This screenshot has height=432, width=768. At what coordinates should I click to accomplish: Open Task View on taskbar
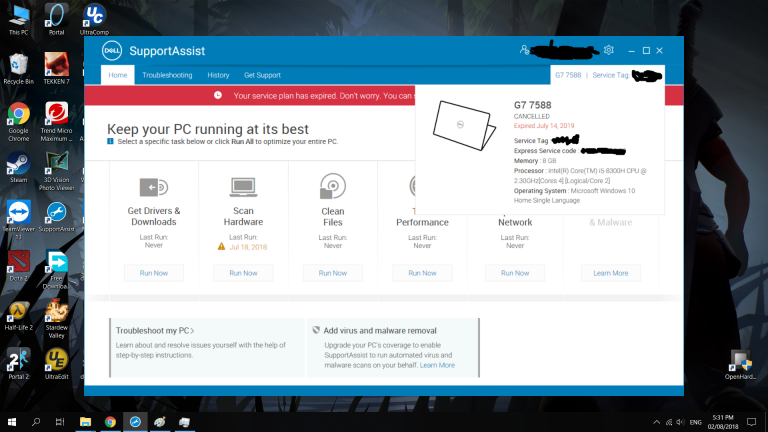click(60, 422)
